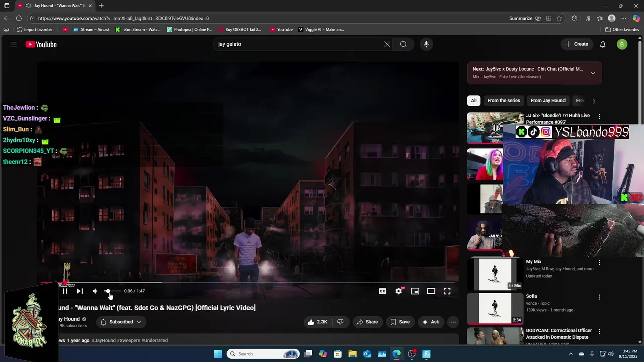Open Other favorites folder
644x362 pixels.
pyautogui.click(x=622, y=30)
